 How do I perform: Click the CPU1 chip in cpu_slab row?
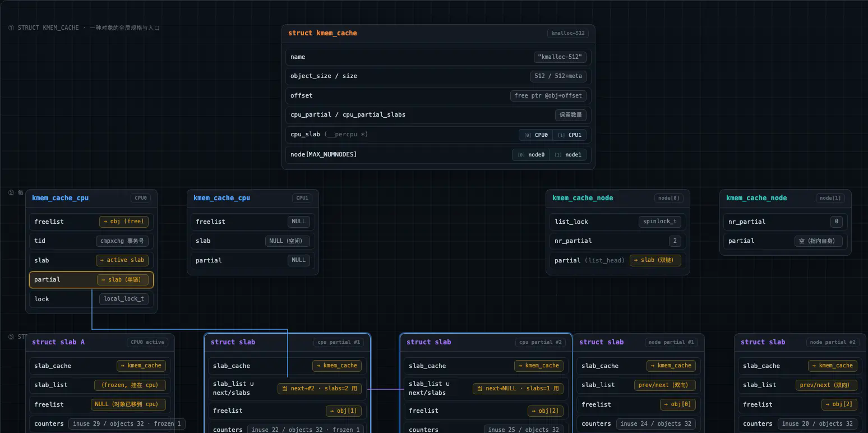point(569,135)
